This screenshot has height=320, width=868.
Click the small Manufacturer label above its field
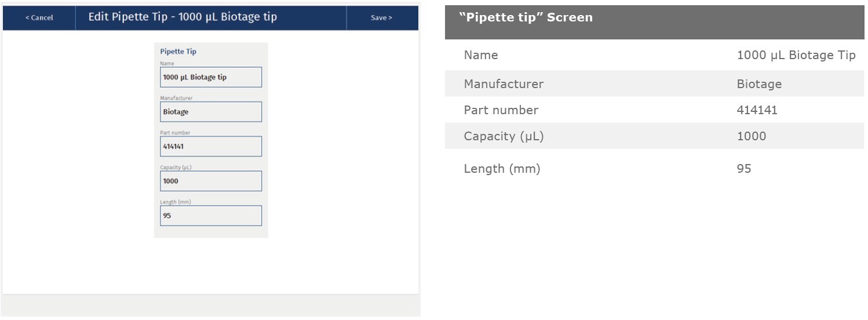coord(176,98)
